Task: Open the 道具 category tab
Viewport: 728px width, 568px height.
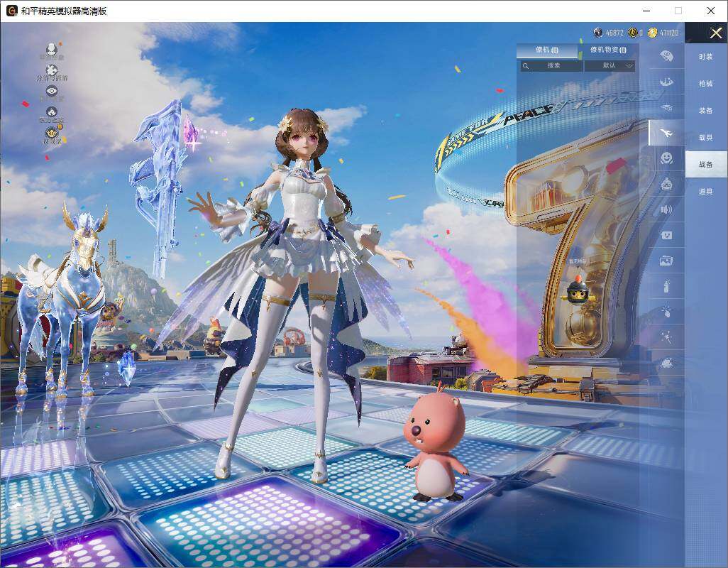Action: pyautogui.click(x=706, y=192)
